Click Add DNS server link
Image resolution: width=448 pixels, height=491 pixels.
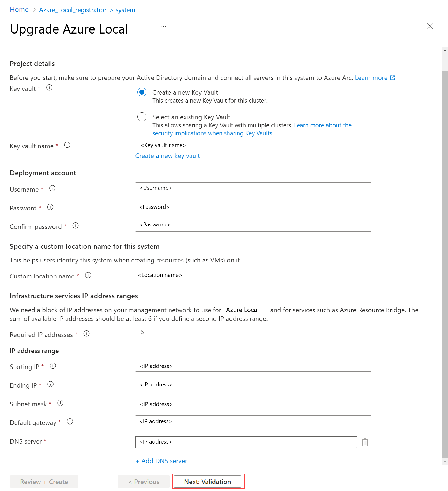pos(161,461)
